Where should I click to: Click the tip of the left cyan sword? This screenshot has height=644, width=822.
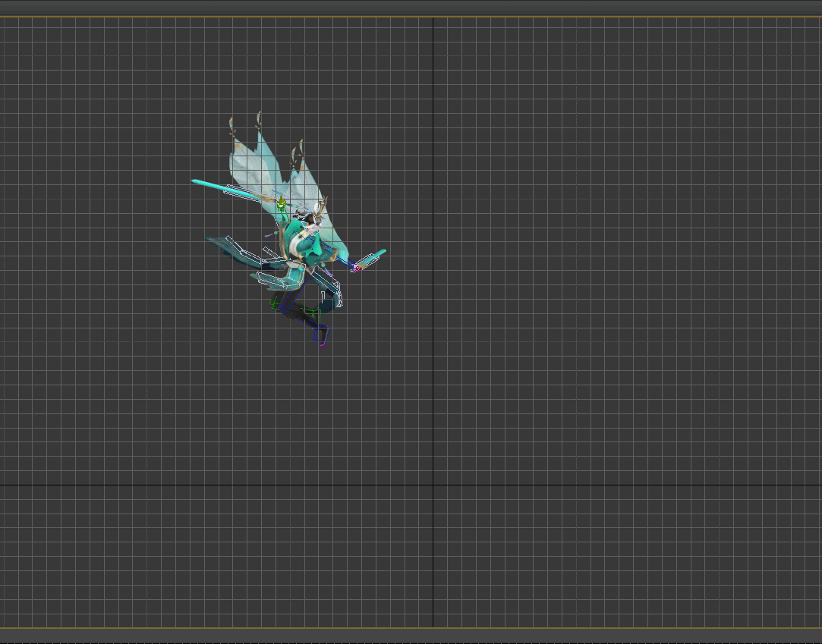point(194,181)
